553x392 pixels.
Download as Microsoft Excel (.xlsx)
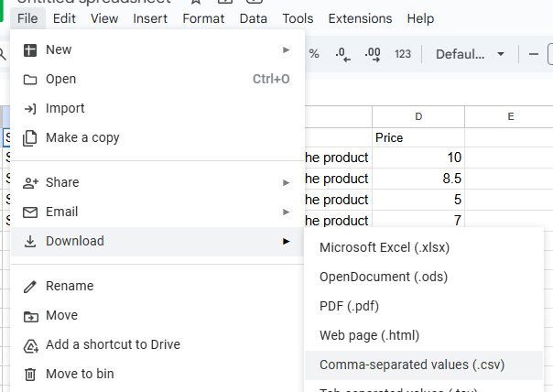click(x=424, y=247)
